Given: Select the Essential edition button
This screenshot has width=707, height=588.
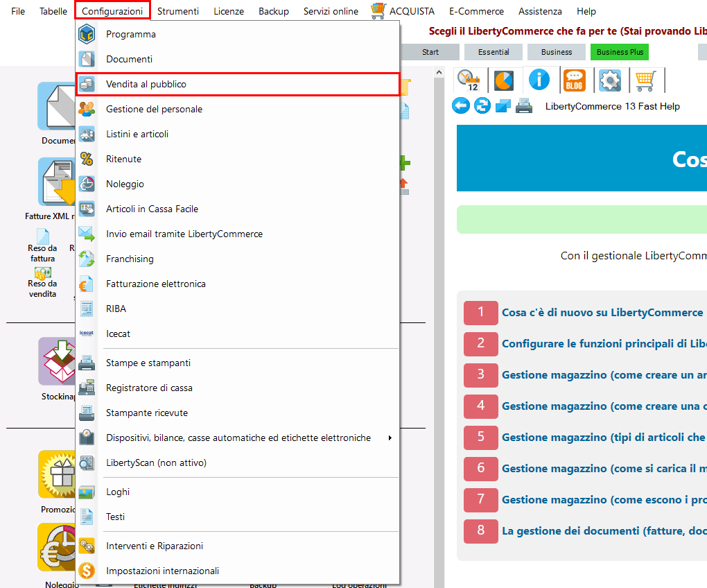Looking at the screenshot, I should pos(494,52).
